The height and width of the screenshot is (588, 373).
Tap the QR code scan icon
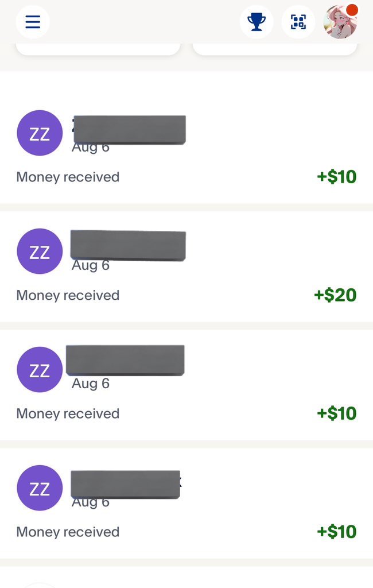[x=298, y=22]
